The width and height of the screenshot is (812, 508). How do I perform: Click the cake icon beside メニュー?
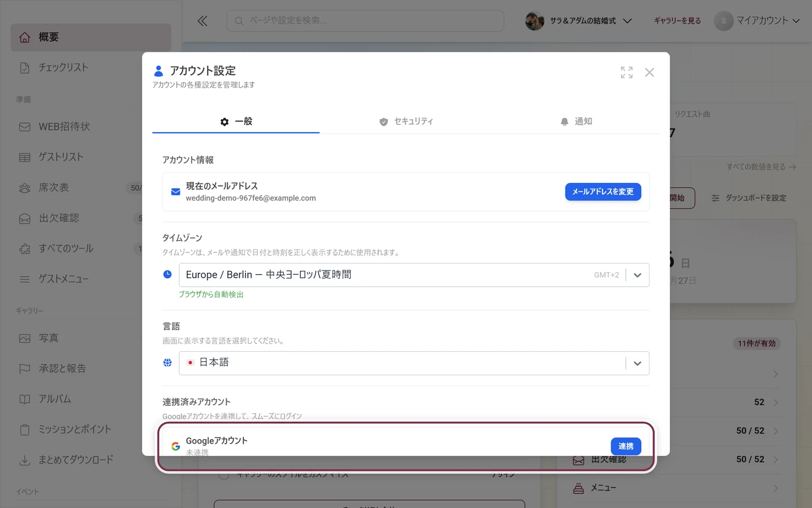point(579,488)
